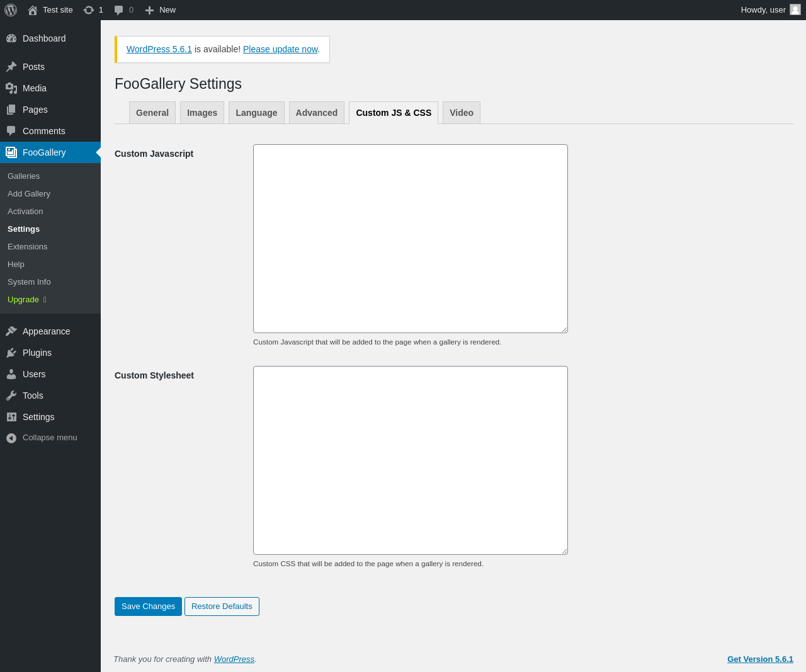The height and width of the screenshot is (672, 806).
Task: Click the Posts pushpin icon
Action: 11,67
